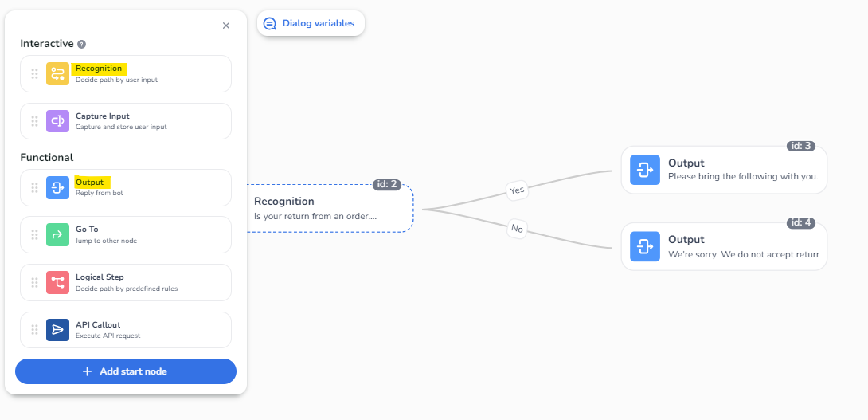The width and height of the screenshot is (868, 420).
Task: Select the Logical Step item label
Action: [x=100, y=277]
